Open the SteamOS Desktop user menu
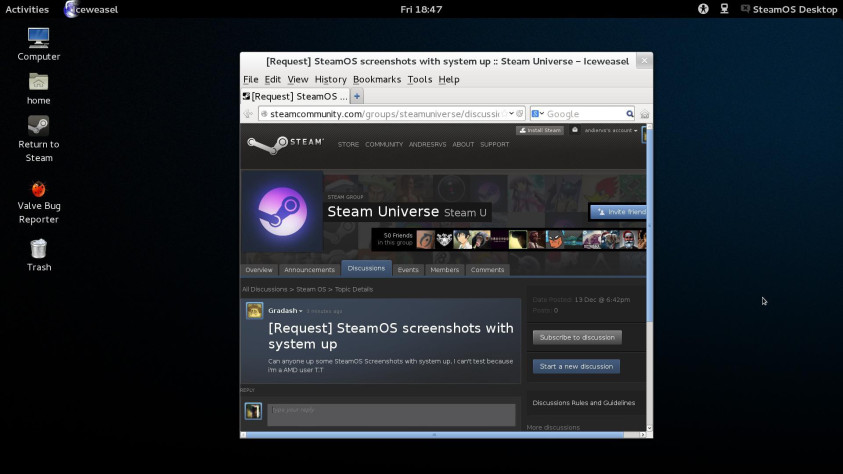Image resolution: width=843 pixels, height=474 pixels. [789, 9]
